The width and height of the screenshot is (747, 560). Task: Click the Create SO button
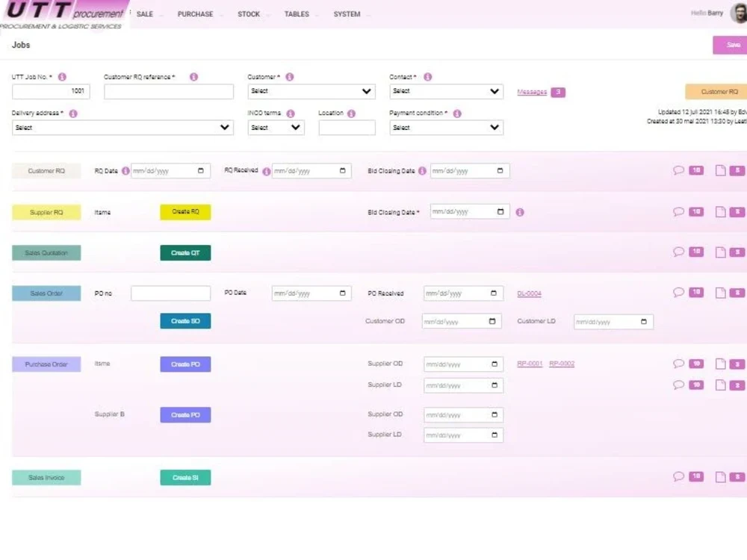pos(185,321)
